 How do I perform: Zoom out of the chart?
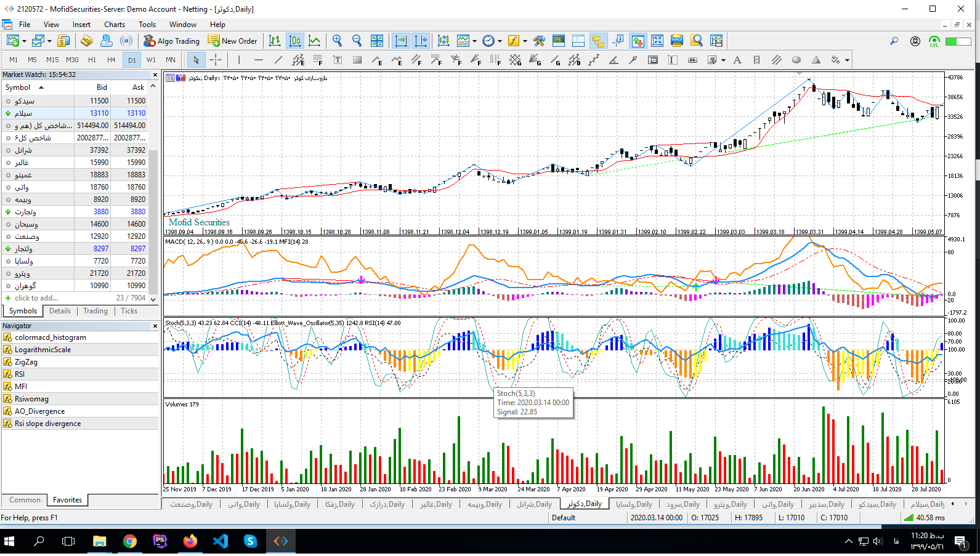pos(357,41)
